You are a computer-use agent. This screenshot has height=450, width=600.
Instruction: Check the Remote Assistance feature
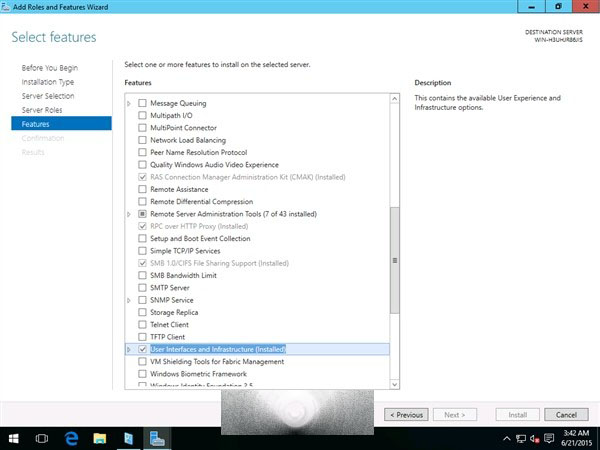(142, 189)
